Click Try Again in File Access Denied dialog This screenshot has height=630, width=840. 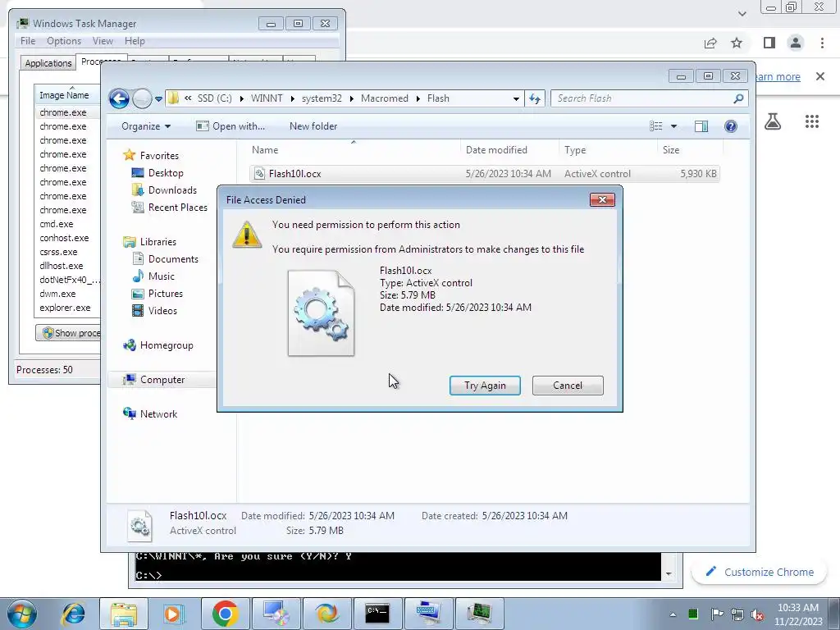click(485, 386)
